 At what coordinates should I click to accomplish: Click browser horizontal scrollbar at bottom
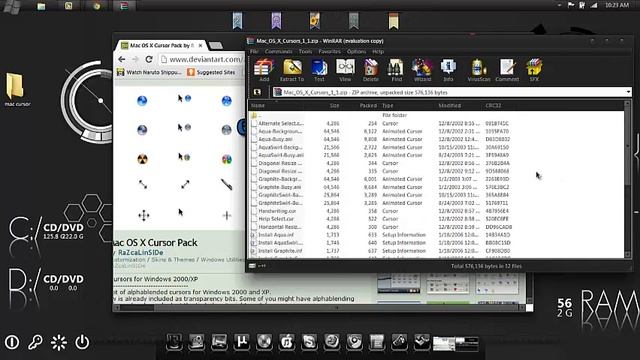click(318, 308)
